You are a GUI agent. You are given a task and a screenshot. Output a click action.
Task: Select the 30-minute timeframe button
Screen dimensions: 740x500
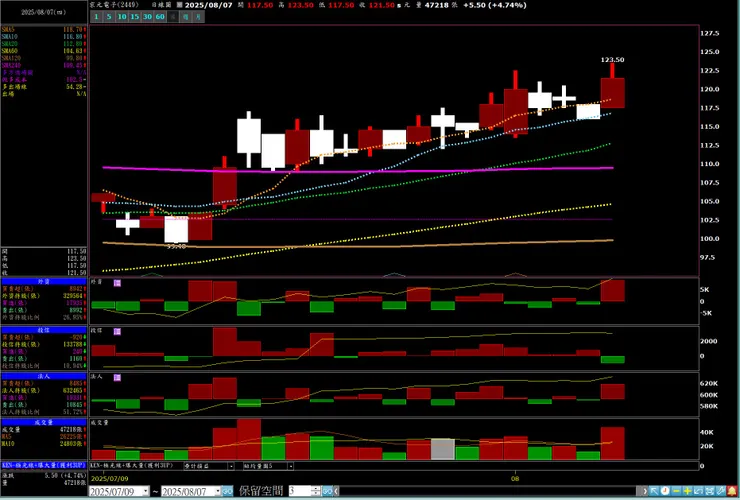tap(147, 17)
